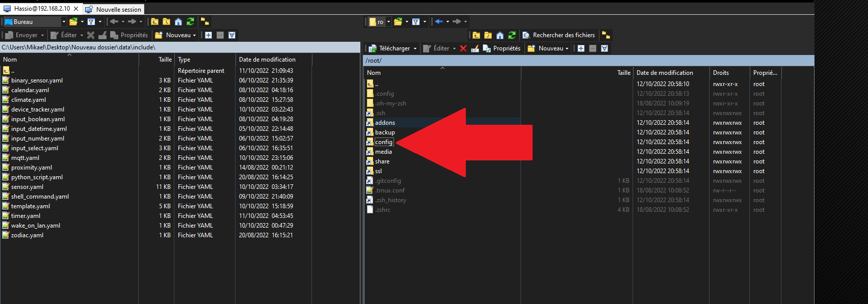Image resolution: width=868 pixels, height=304 pixels.
Task: Click Rechercher des fichiers button
Action: coord(559,35)
